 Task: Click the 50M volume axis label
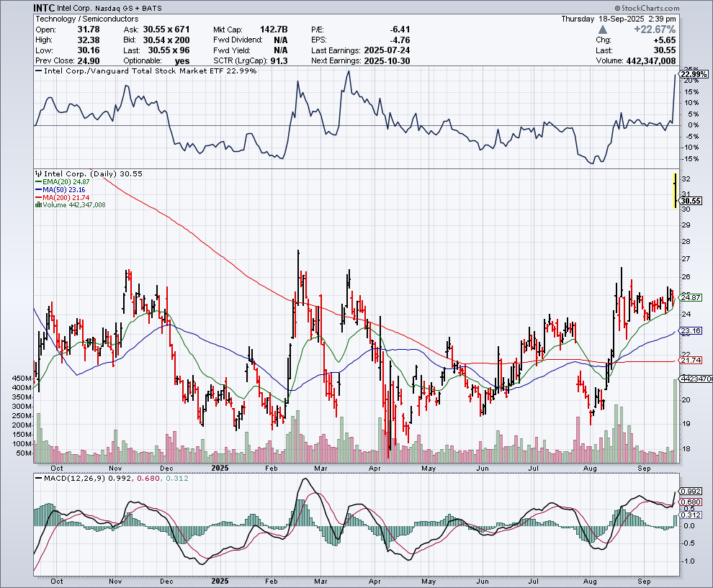[x=24, y=453]
